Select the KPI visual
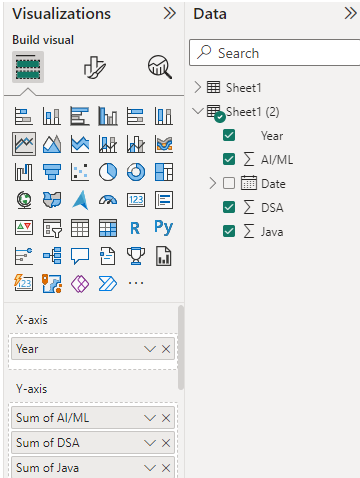 pos(24,228)
